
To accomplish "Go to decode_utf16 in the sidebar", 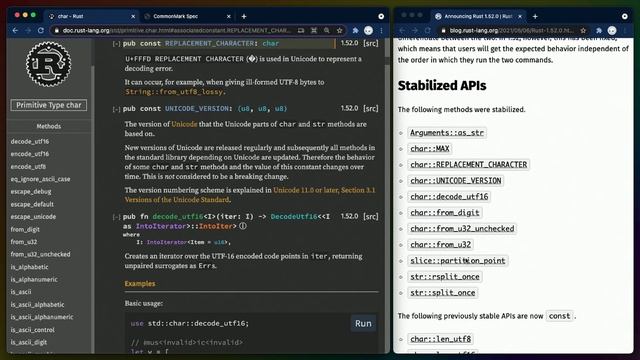I will pos(30,141).
